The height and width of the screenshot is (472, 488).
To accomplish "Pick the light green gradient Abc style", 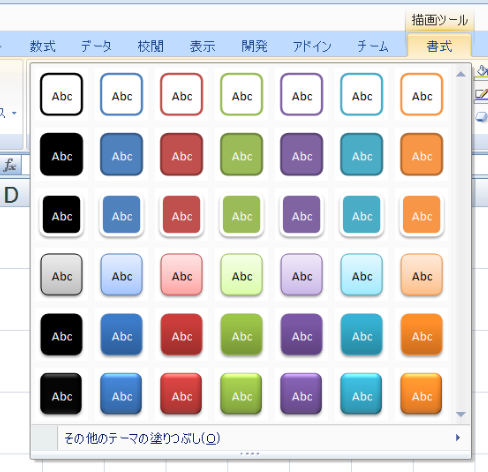I will tap(241, 274).
